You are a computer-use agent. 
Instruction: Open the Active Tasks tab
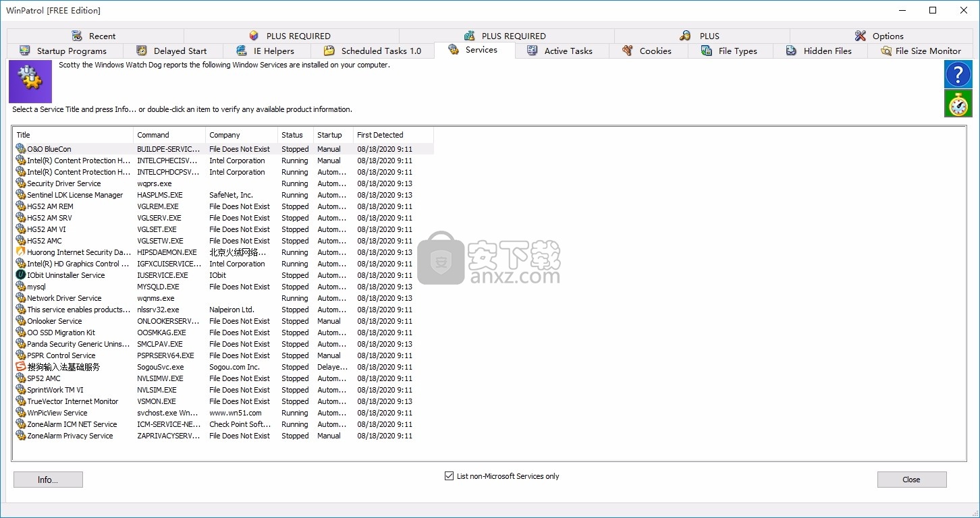(x=562, y=51)
